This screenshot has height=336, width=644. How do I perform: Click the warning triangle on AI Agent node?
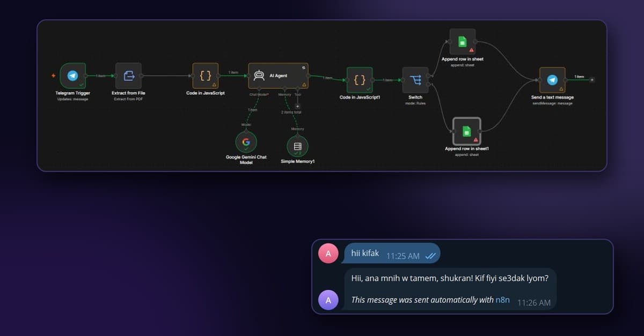click(304, 85)
